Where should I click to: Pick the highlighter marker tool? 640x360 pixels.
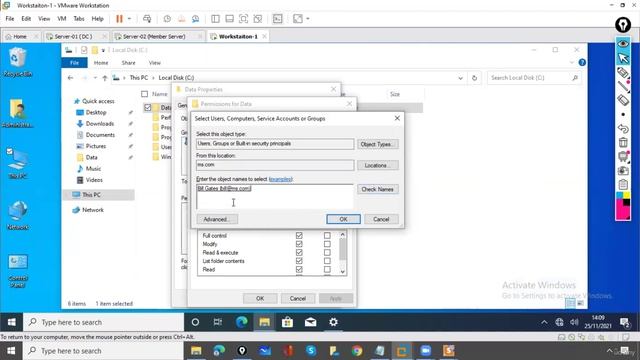point(623,73)
